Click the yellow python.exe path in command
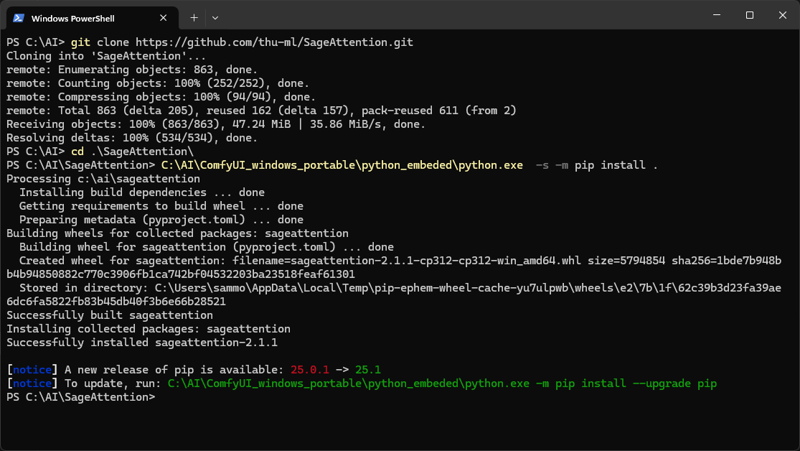The width and height of the screenshot is (800, 451). (x=342, y=165)
